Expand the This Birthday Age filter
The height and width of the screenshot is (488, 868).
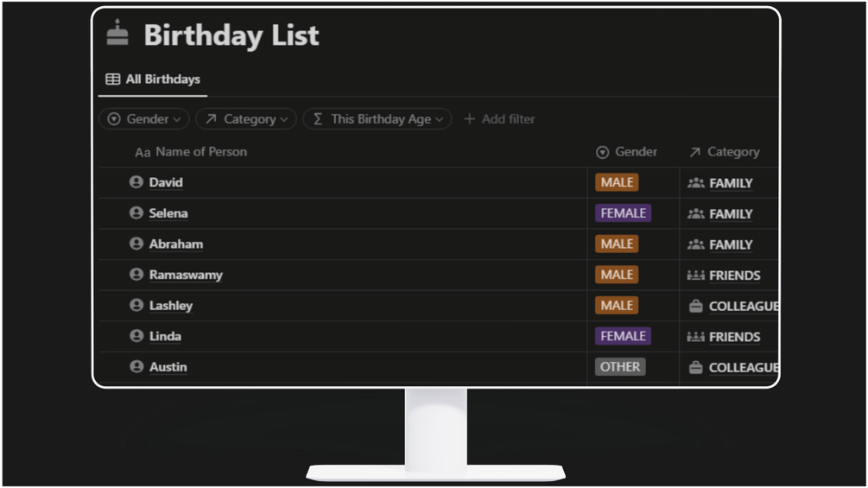pyautogui.click(x=377, y=119)
